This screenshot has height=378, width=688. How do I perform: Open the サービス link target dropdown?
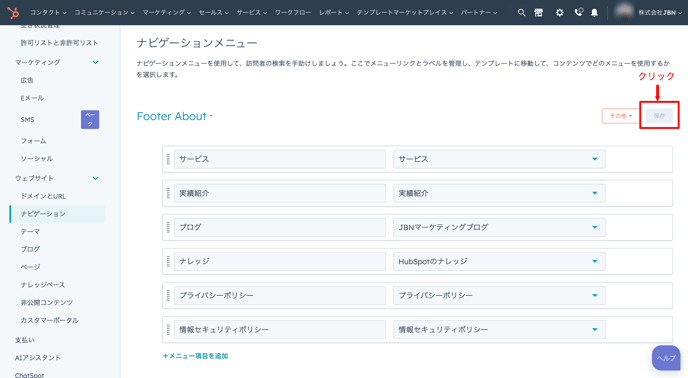(499, 159)
